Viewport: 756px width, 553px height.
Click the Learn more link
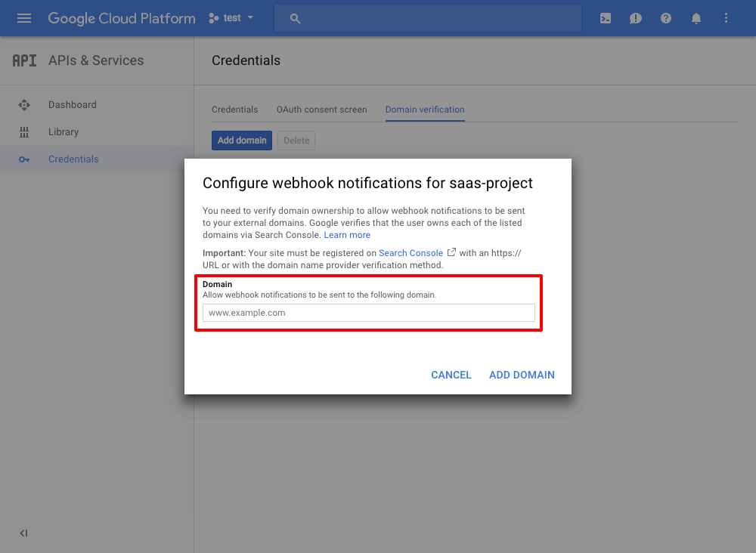[347, 235]
